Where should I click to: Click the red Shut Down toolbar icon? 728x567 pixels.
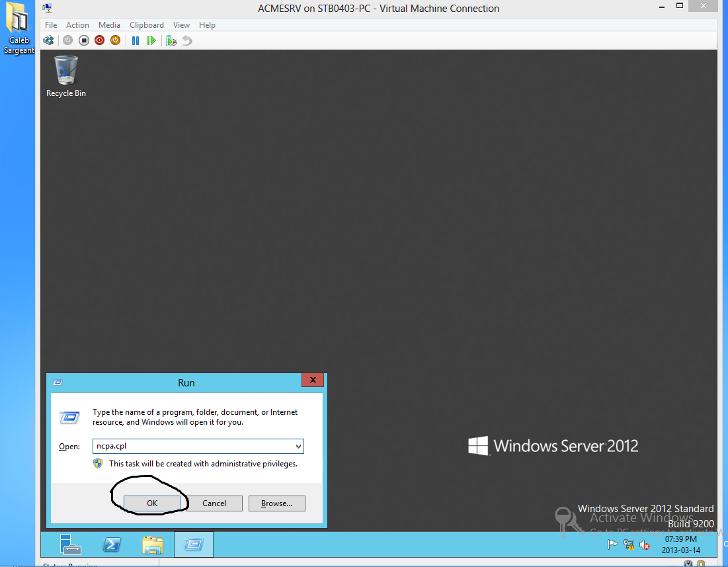pyautogui.click(x=99, y=40)
